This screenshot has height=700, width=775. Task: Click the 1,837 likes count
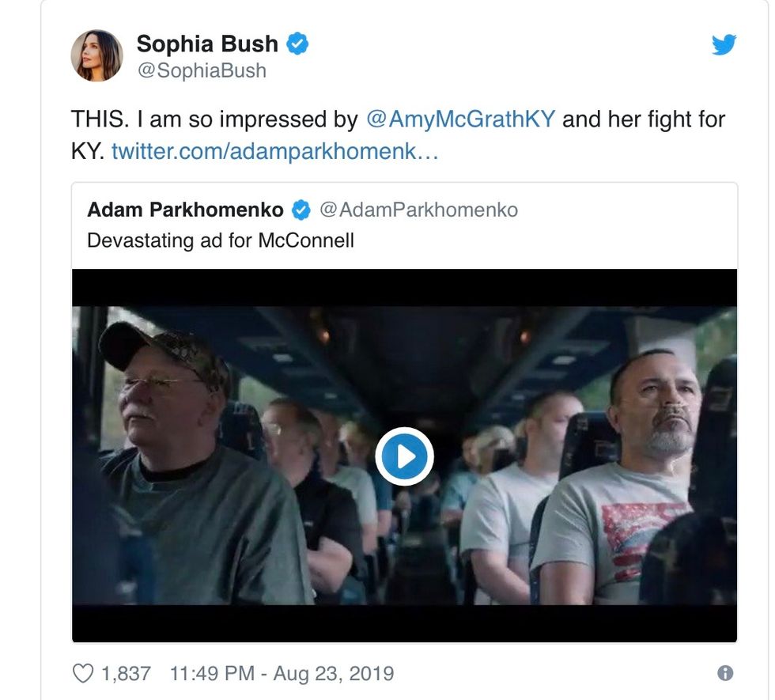pos(126,673)
